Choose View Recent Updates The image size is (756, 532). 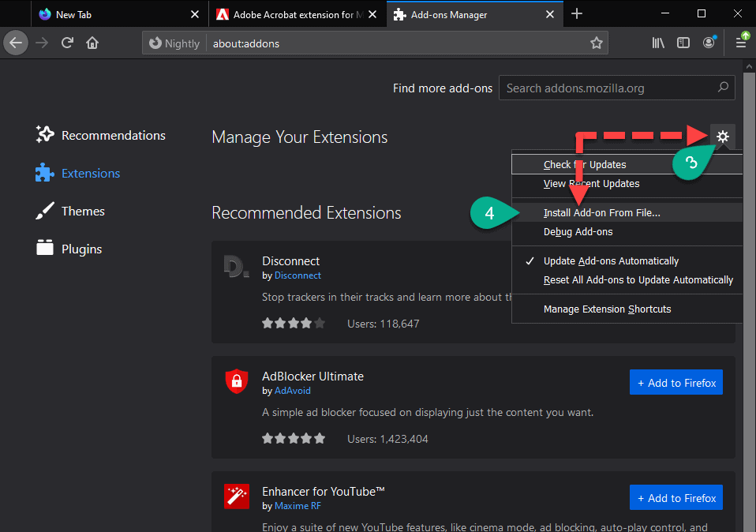627,184
